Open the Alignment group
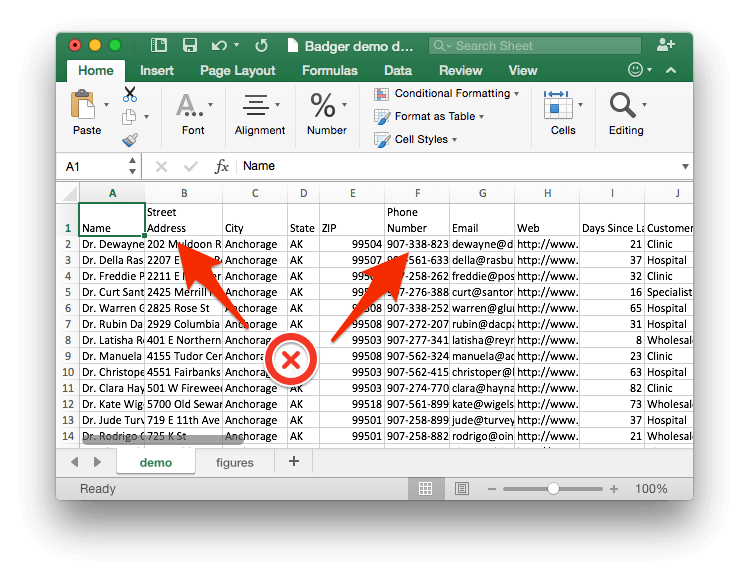This screenshot has width=749, height=580. coord(259,114)
